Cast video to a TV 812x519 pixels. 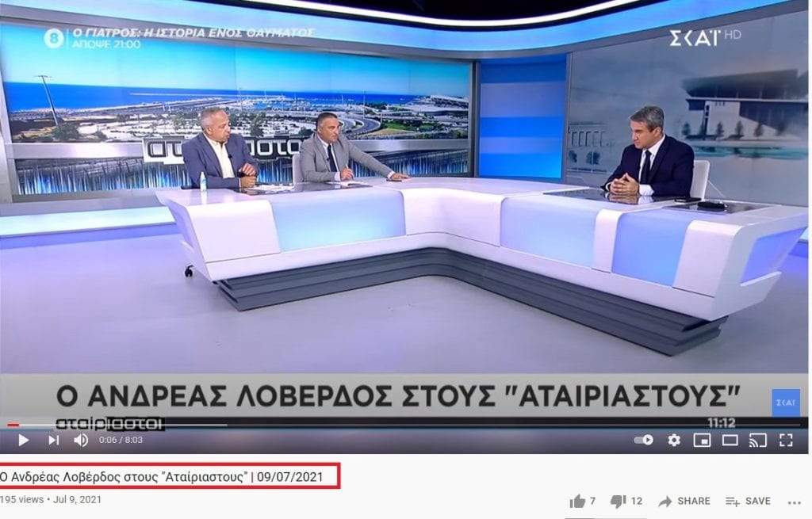(x=757, y=440)
